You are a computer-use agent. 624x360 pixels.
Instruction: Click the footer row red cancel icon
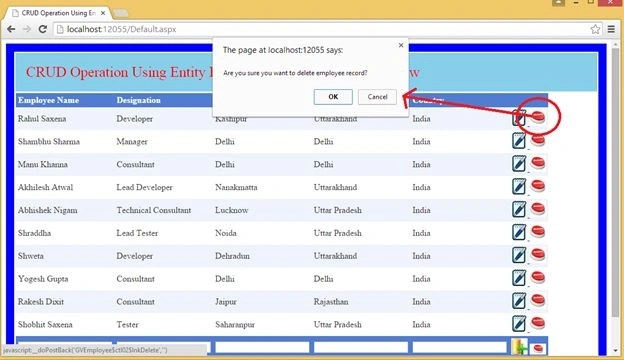pyautogui.click(x=538, y=348)
